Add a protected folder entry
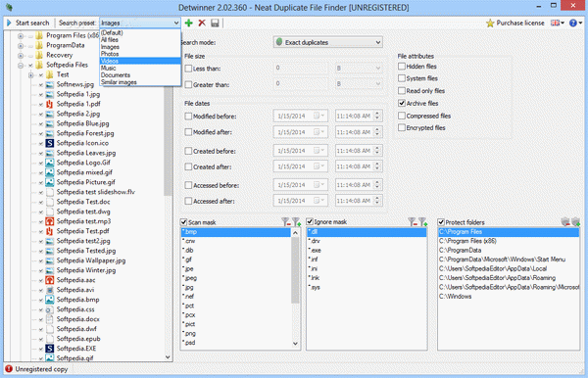588x378 pixels. pos(576,221)
